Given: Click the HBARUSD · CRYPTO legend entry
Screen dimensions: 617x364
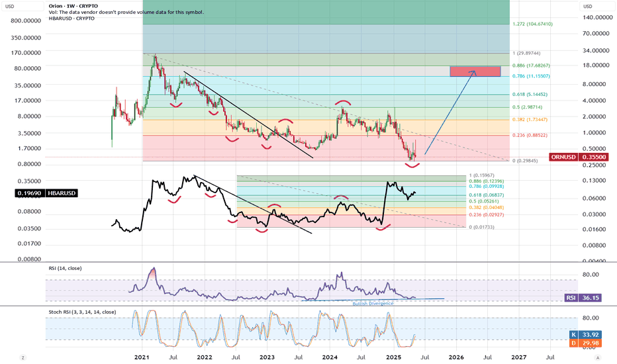Looking at the screenshot, I should (71, 18).
